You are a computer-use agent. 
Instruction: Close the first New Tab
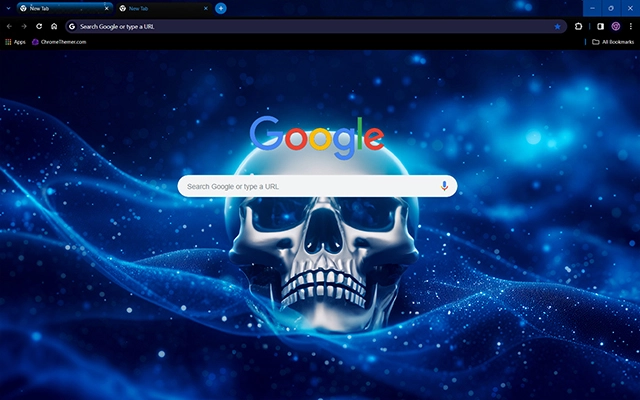[x=107, y=8]
